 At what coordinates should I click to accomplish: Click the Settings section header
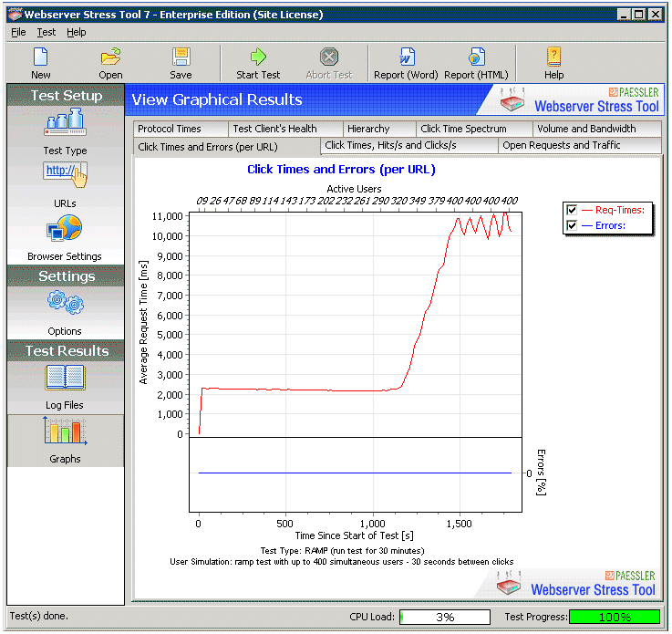66,276
